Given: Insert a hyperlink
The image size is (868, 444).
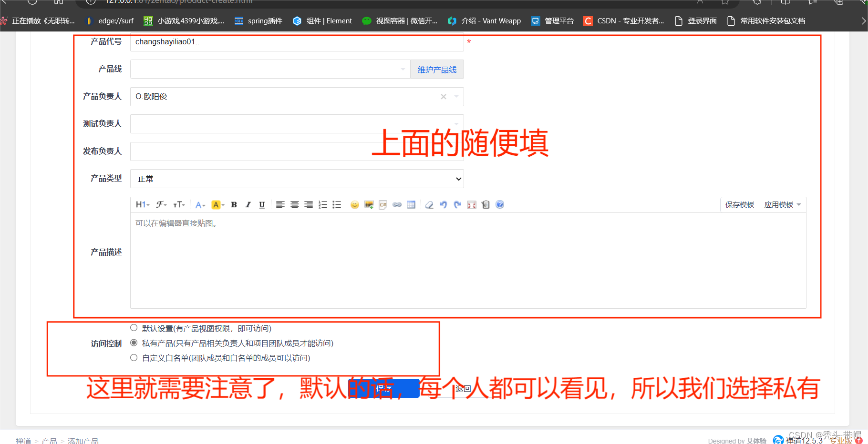Looking at the screenshot, I should [397, 205].
